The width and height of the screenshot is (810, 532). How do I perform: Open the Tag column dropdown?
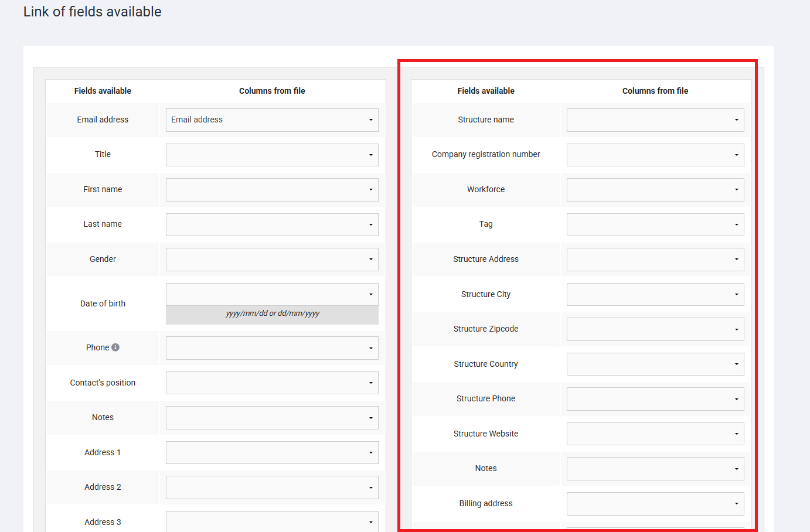[655, 224]
